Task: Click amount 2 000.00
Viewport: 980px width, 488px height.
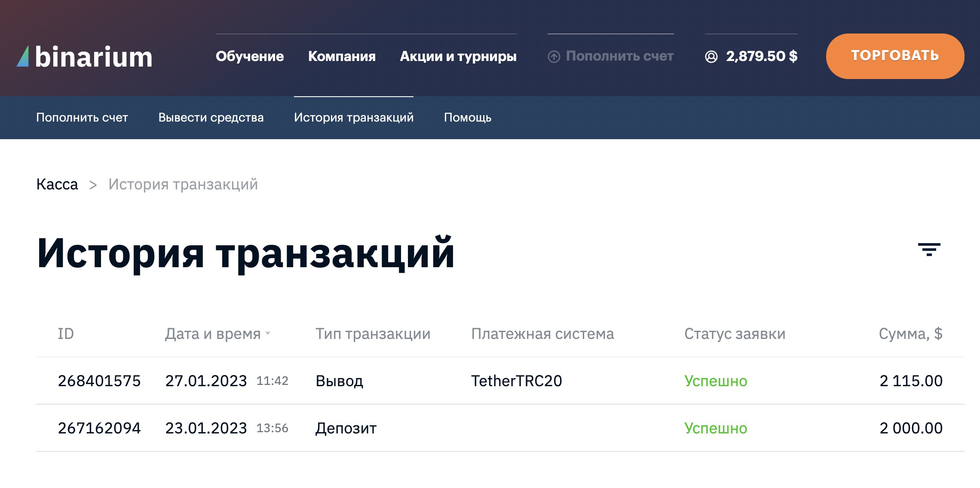Action: pyautogui.click(x=911, y=428)
